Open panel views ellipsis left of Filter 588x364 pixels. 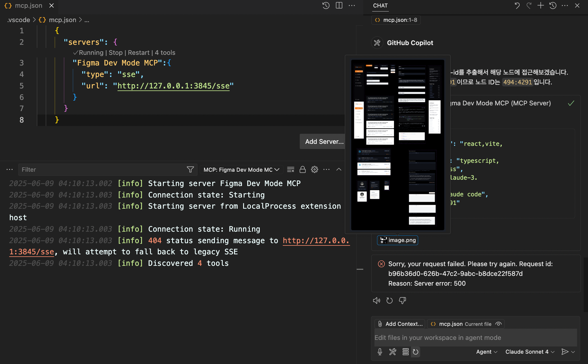[9, 170]
